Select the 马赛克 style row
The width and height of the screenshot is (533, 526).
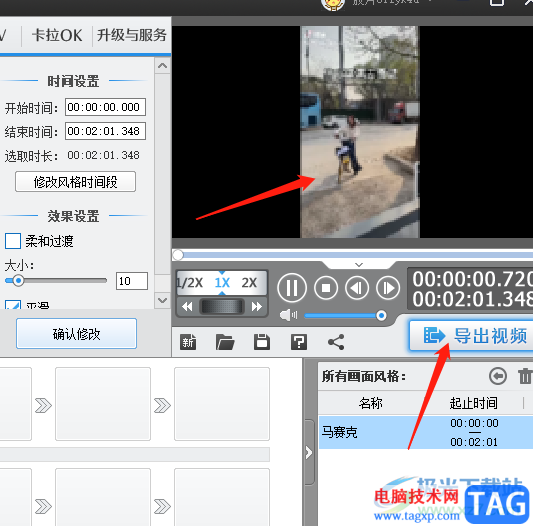coord(426,432)
